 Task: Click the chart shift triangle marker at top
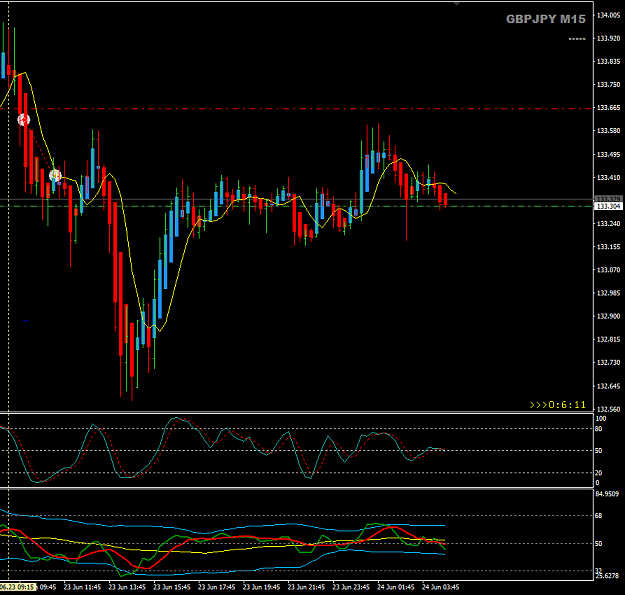point(457,4)
